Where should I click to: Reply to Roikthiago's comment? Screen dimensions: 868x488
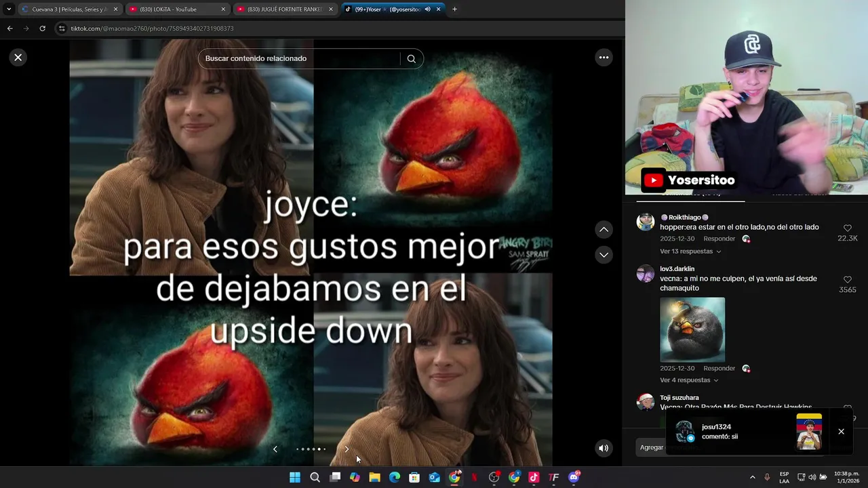(x=719, y=239)
